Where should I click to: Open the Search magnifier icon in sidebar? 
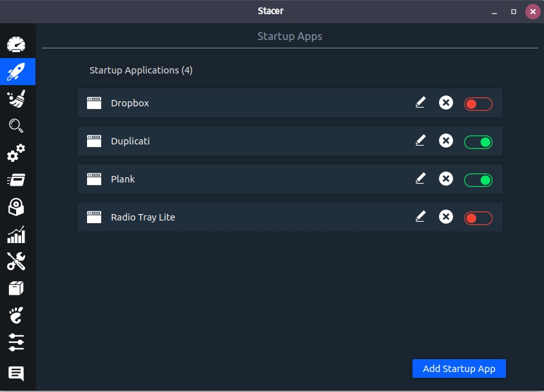tap(17, 126)
